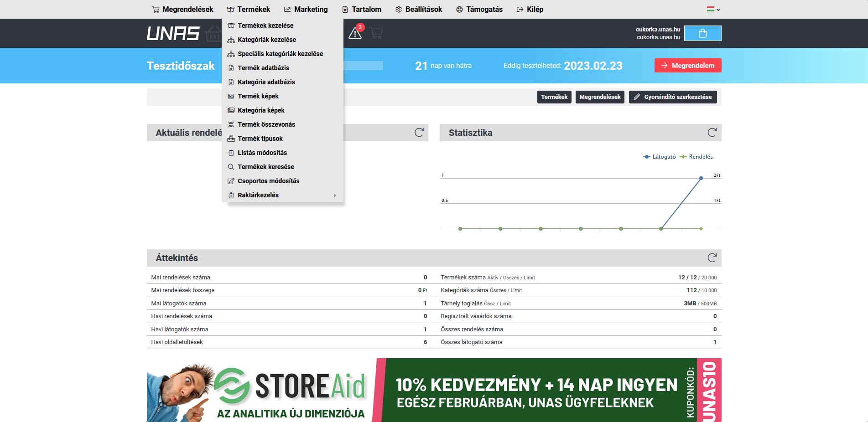Screen dimensions: 868x422
Task: Open the StoreAid promotional banner
Action: pos(434,390)
